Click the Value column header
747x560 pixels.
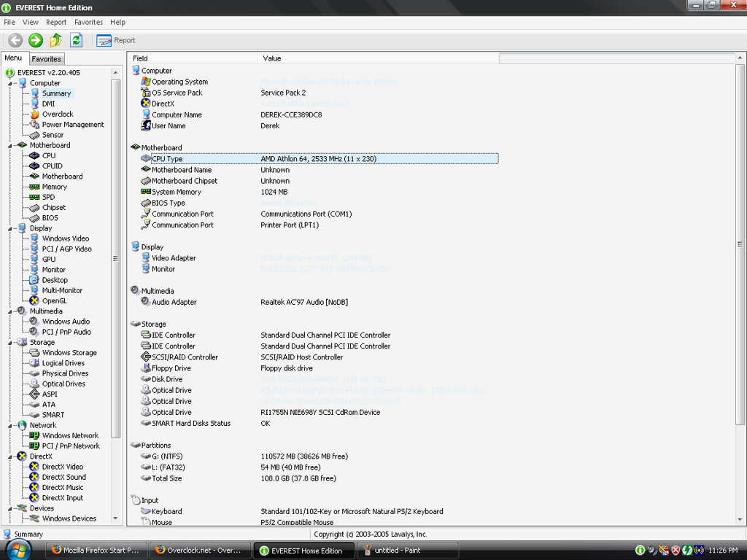(x=379, y=58)
